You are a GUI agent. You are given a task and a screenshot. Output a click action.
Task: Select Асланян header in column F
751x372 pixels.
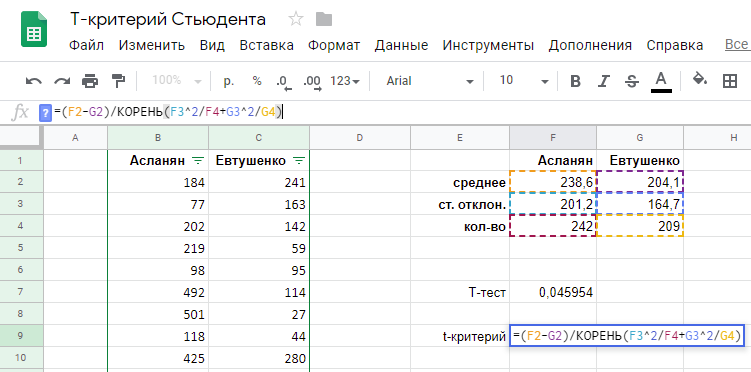pyautogui.click(x=553, y=160)
